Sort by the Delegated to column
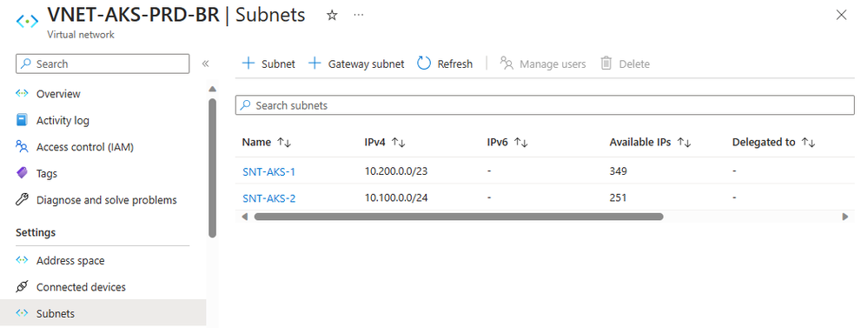The width and height of the screenshot is (868, 328). [x=774, y=143]
